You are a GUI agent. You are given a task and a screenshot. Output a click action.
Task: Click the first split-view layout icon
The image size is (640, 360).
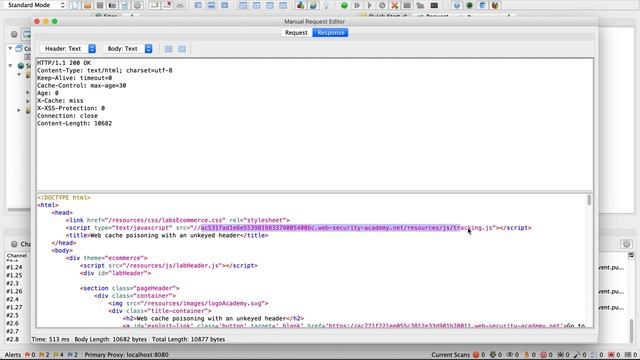click(168, 49)
